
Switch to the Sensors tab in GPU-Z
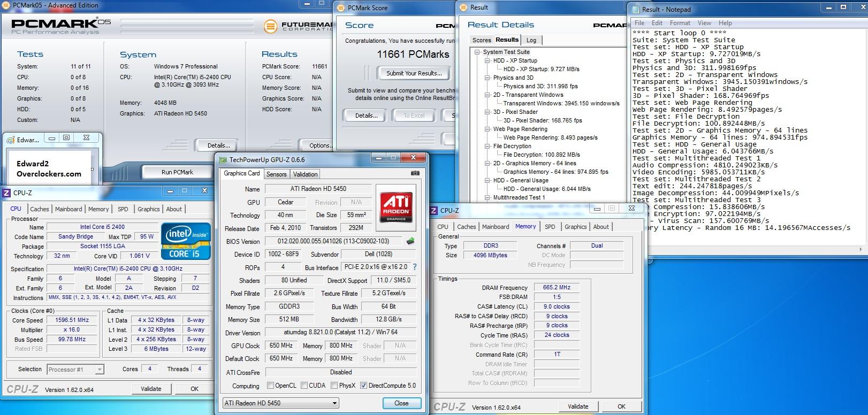(277, 174)
